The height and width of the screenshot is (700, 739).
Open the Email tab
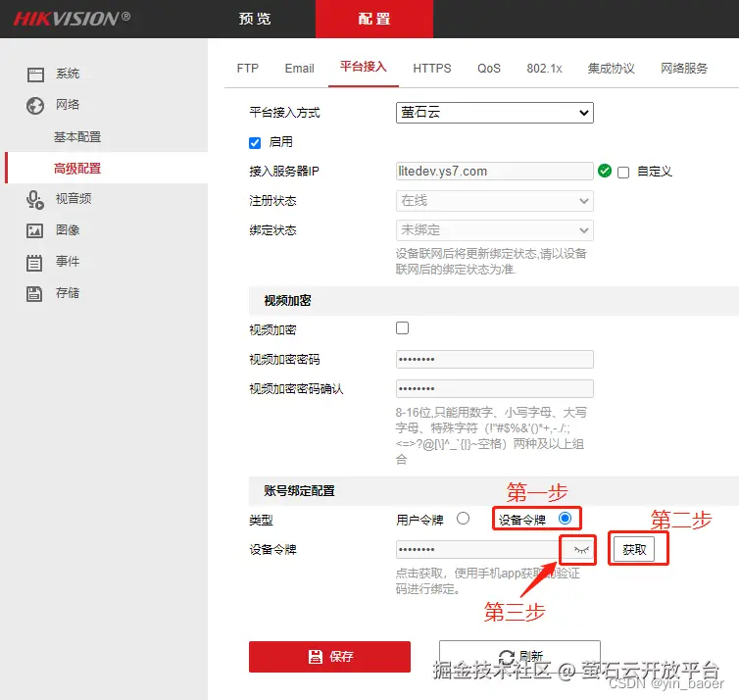pyautogui.click(x=299, y=69)
